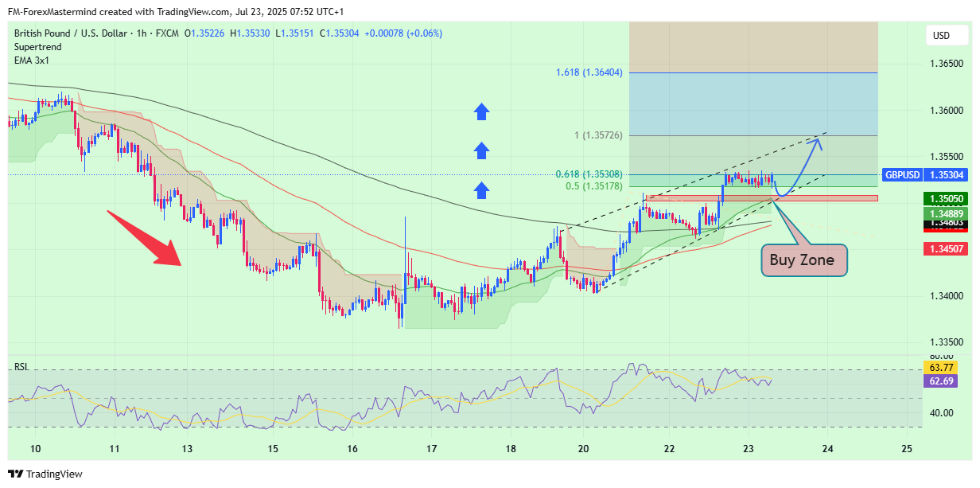Click the close price value C1.35304

(340, 33)
